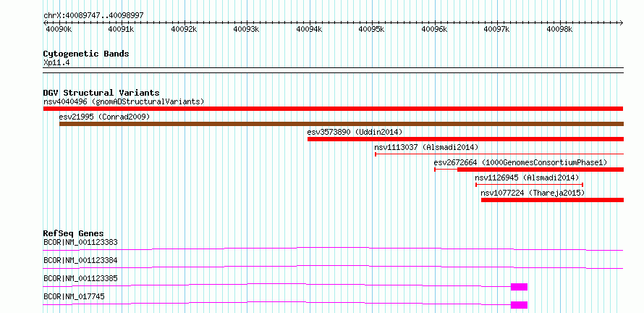Click the 40091k ruler position
This screenshot has width=644, height=313.
click(121, 30)
